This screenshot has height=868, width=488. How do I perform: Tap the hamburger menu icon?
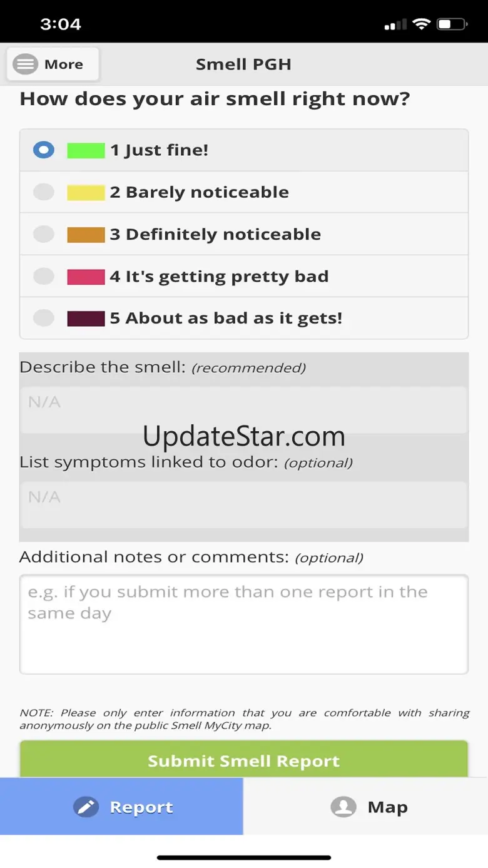tap(26, 64)
